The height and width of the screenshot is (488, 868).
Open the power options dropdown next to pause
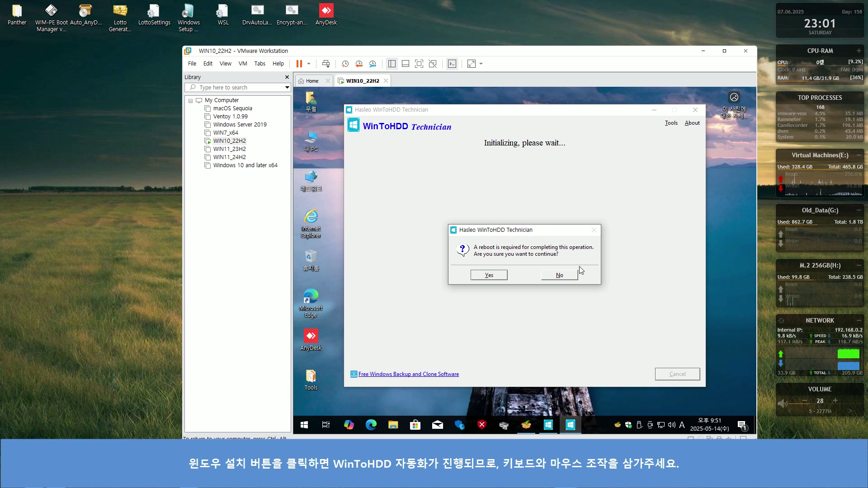tap(309, 64)
